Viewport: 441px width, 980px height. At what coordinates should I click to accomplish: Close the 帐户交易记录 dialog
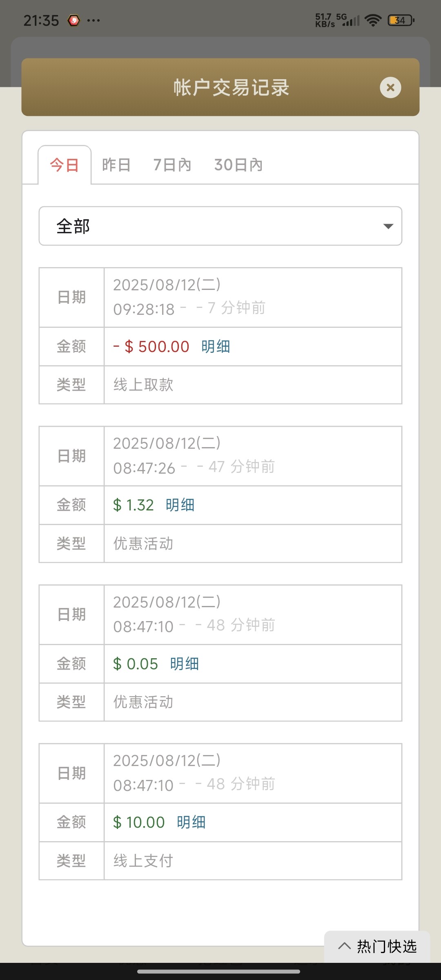[x=390, y=87]
